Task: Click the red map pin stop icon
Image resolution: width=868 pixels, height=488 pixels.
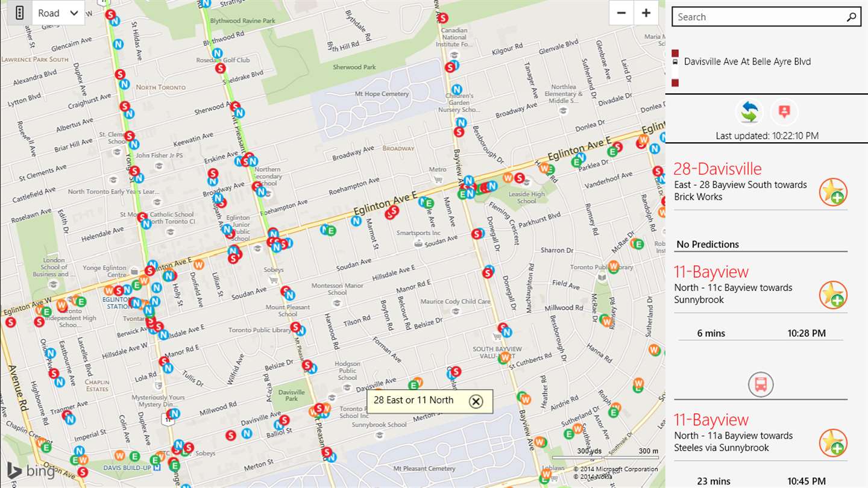Action: point(784,112)
